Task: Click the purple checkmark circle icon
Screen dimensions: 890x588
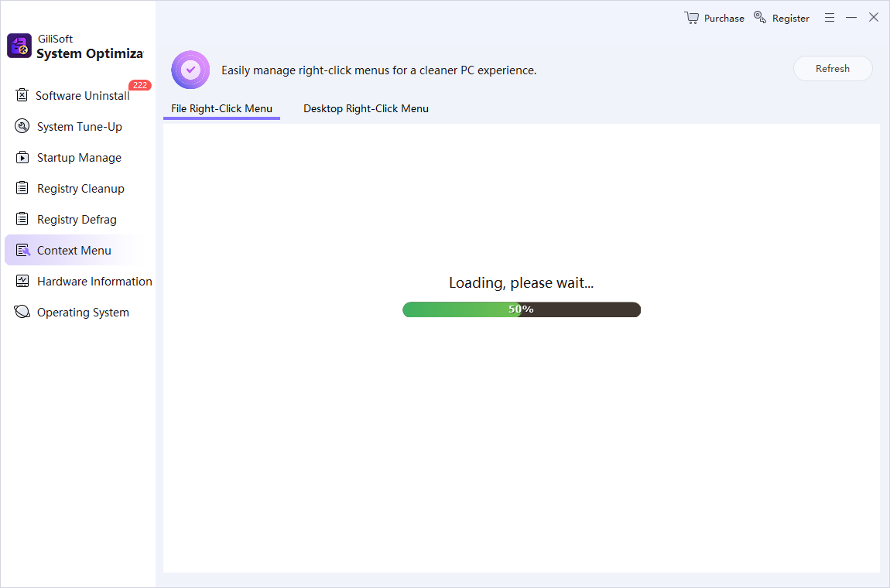Action: [190, 70]
